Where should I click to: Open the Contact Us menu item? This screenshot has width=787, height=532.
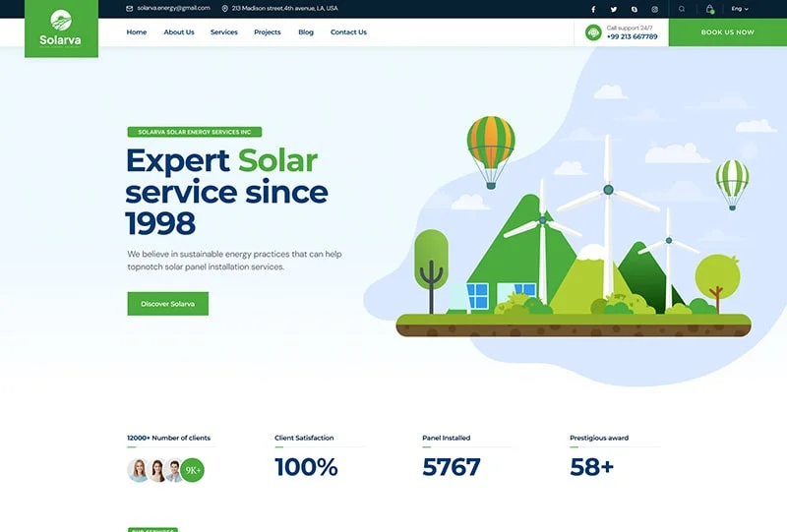[x=348, y=32]
